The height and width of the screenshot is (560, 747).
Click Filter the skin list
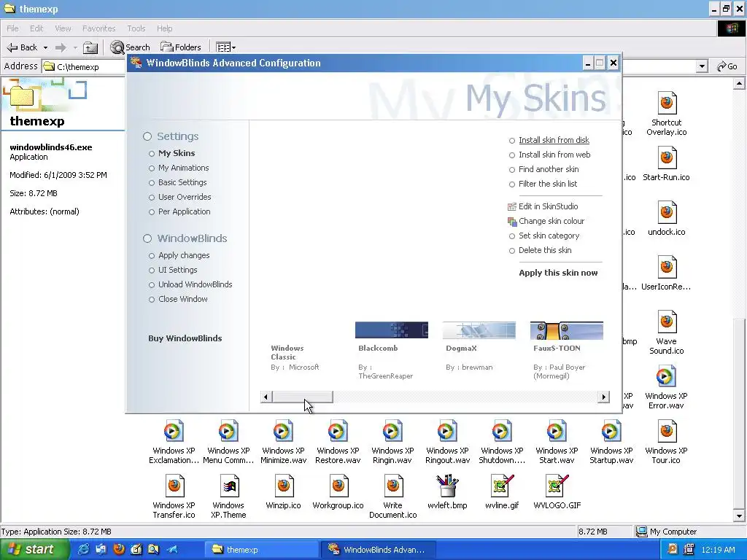tap(548, 184)
